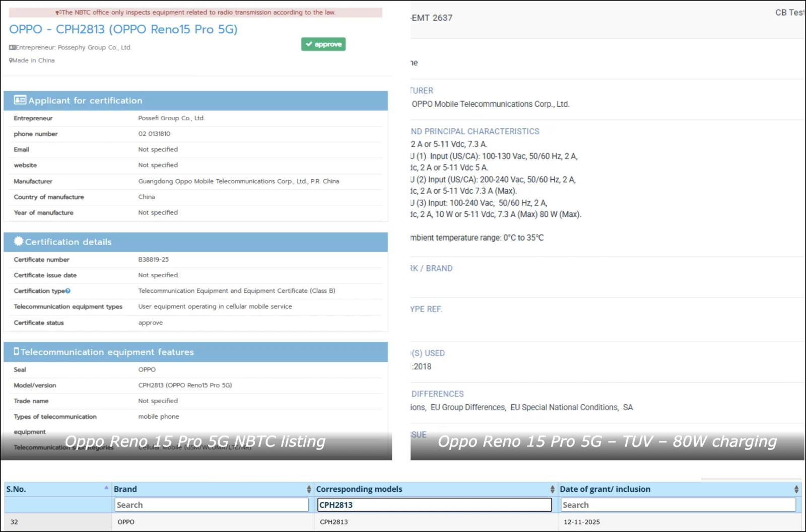
Task: Focus the Corresponding models field containing CPH2813
Action: [434, 505]
